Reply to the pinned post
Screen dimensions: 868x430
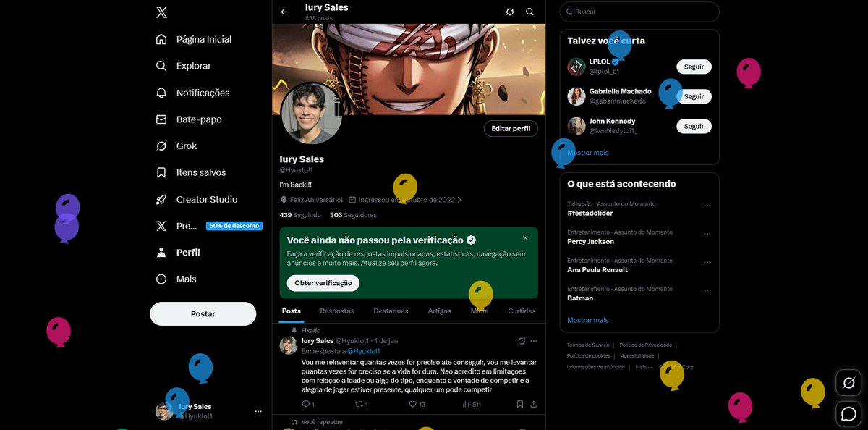(x=307, y=405)
